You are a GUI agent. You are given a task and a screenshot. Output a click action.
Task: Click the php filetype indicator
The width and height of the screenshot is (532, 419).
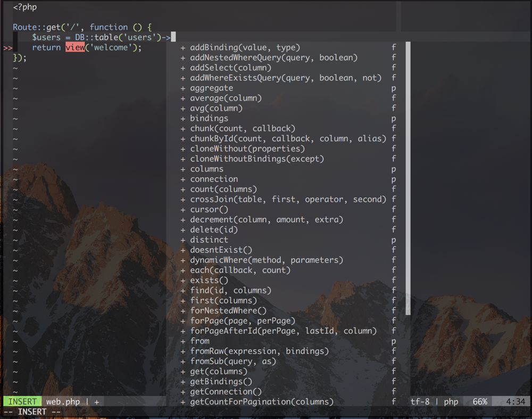click(x=451, y=402)
